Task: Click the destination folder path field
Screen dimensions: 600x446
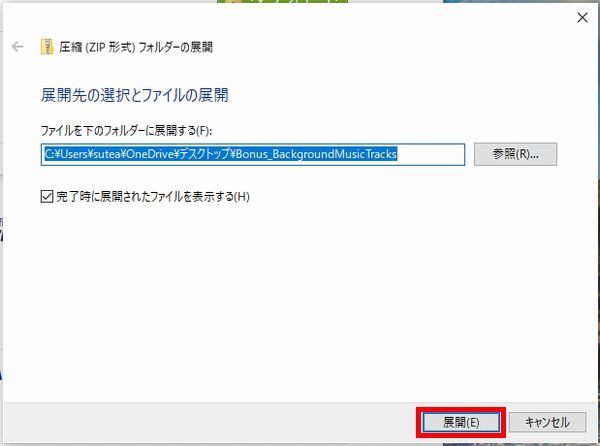Action: 253,154
